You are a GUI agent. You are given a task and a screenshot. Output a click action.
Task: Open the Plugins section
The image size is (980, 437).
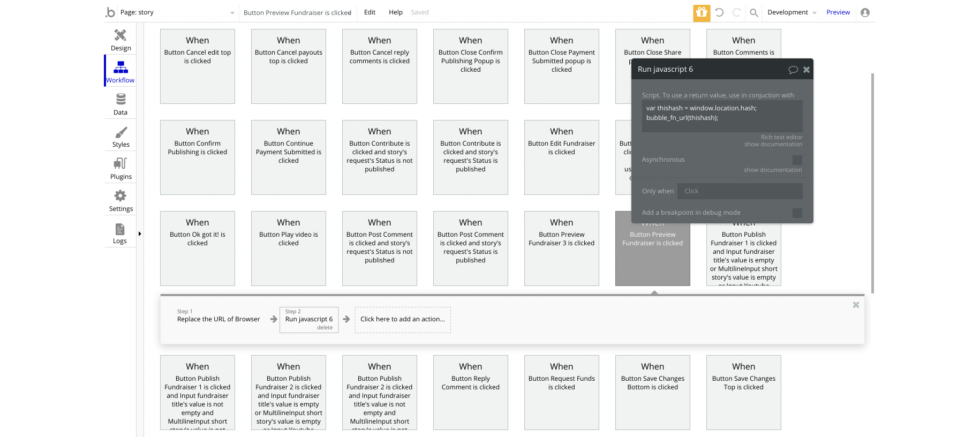[120, 168]
